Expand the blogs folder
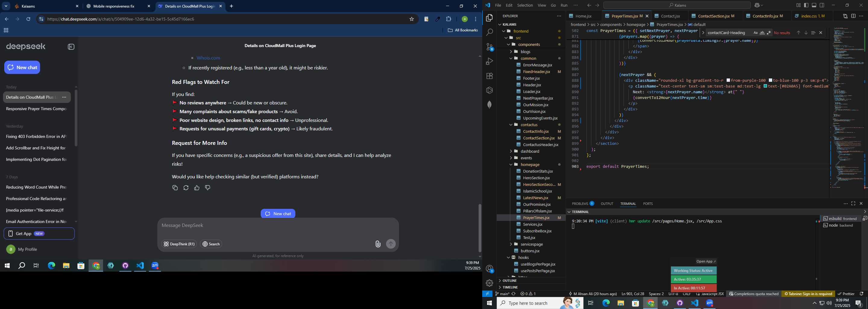Image resolution: width=868 pixels, height=309 pixels. (511, 52)
